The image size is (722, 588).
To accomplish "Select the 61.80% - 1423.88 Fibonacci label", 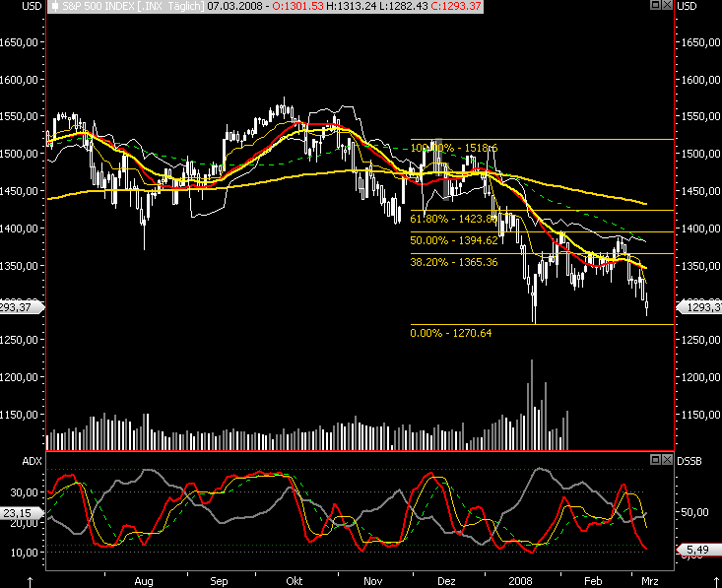I will coord(453,219).
